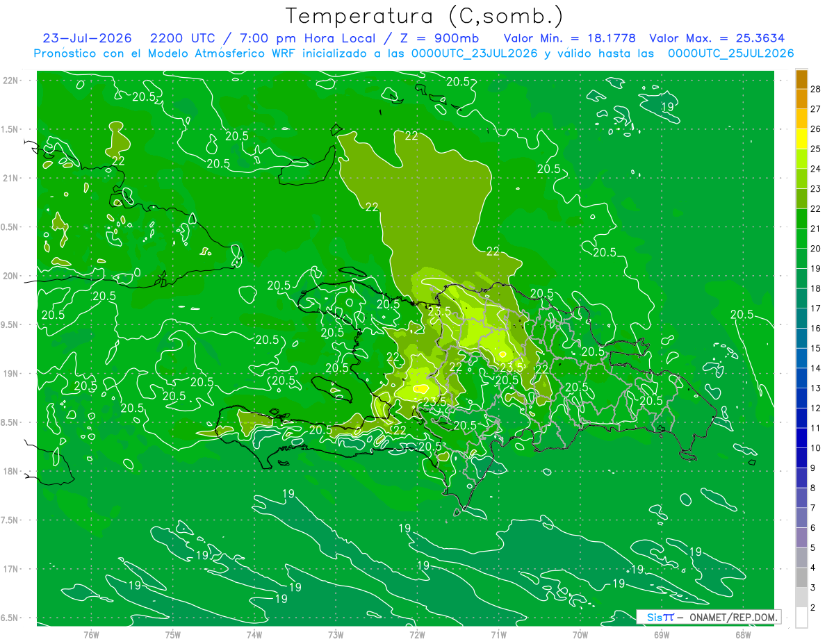This screenshot has width=834, height=644.
Task: Click the "22N" latitude axis label
Action: 11,80
